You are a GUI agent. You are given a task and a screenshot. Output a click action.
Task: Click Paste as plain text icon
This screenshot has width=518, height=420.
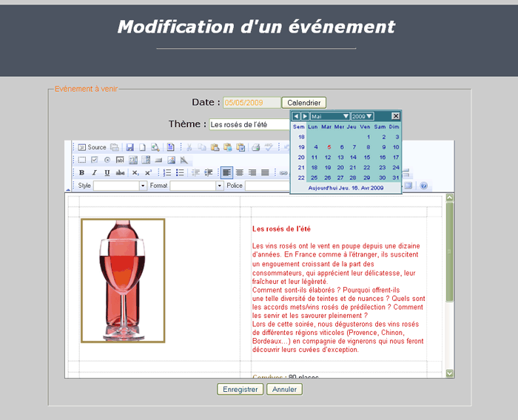click(228, 147)
